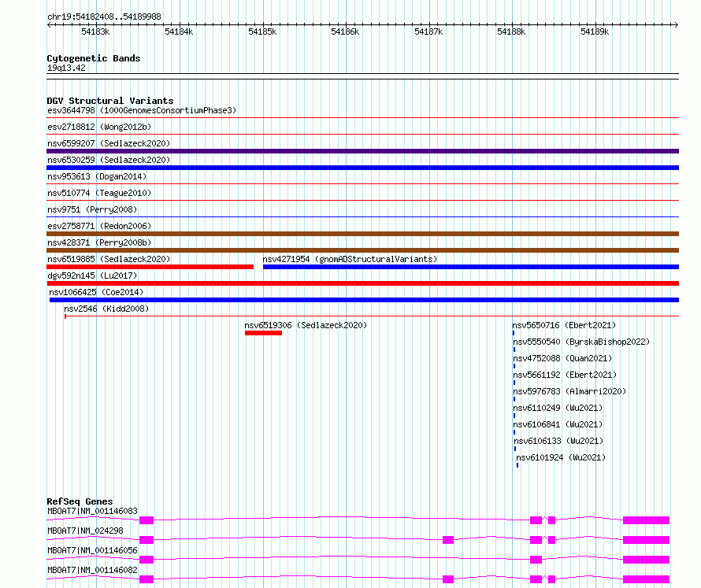Select the nsv6106133 (Wu2021) variant label

pos(559,441)
